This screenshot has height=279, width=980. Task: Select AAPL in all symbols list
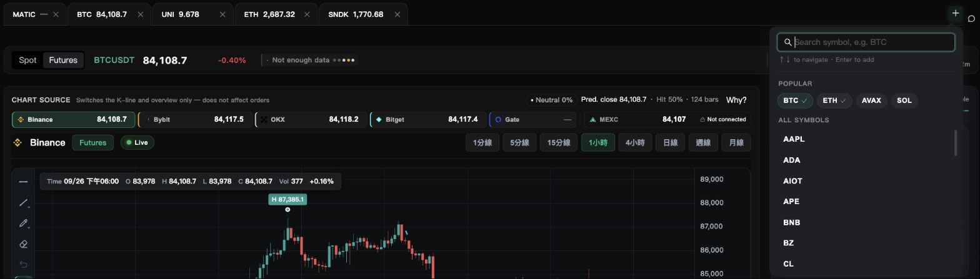pyautogui.click(x=866, y=139)
